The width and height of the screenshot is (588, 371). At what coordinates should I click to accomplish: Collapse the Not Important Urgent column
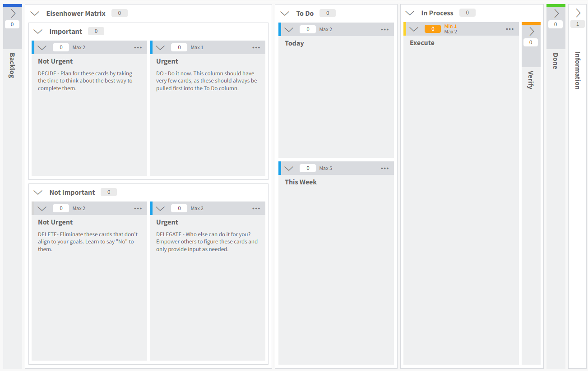tap(160, 208)
